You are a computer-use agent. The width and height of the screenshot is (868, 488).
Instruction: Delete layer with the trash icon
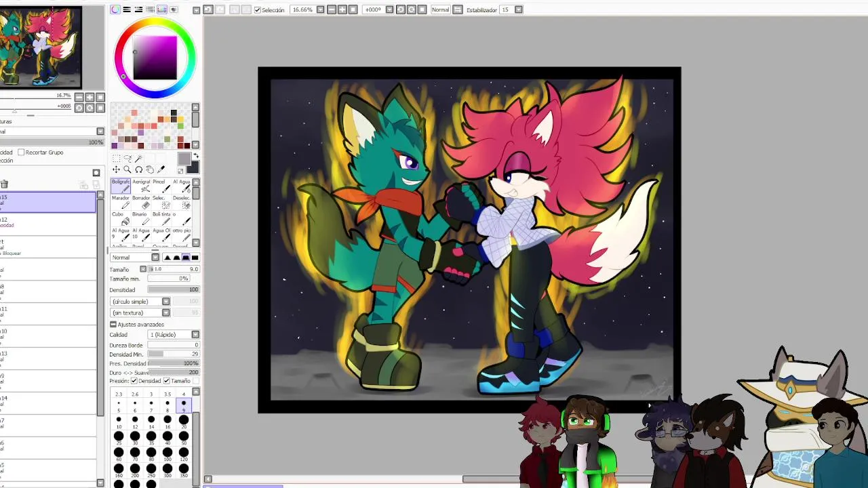click(4, 184)
